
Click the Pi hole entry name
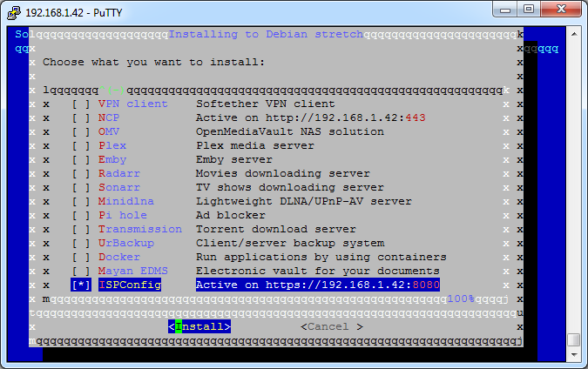pyautogui.click(x=123, y=216)
